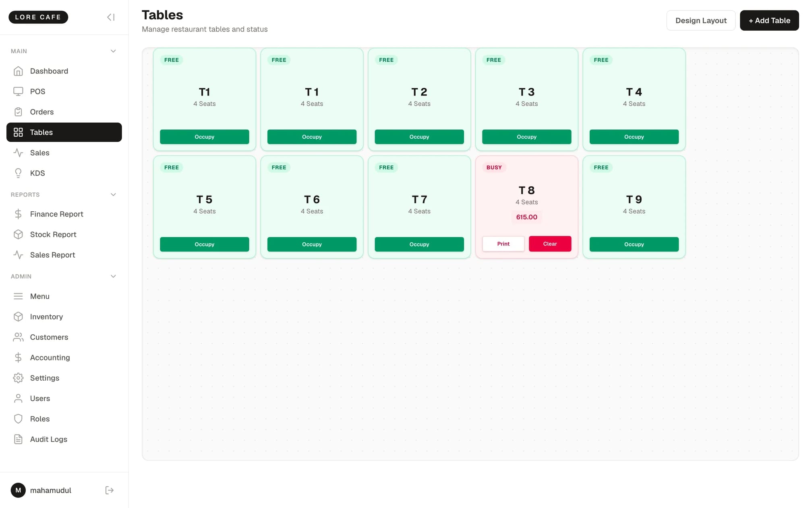Screen dimensions: 812x508
Task: Open the Orders page
Action: click(x=64, y=112)
